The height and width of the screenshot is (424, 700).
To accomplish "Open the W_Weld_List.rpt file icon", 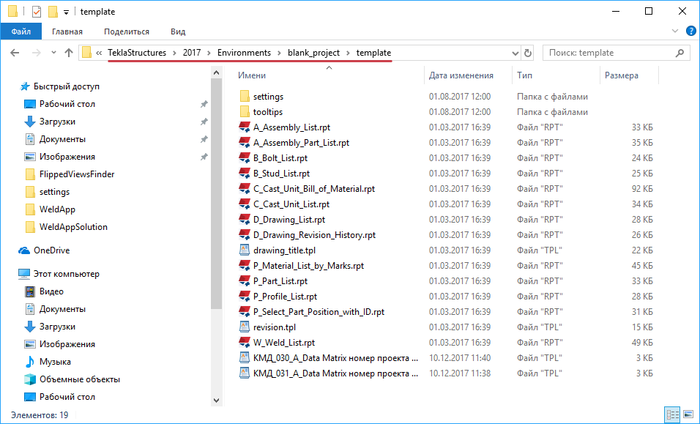I will (244, 342).
